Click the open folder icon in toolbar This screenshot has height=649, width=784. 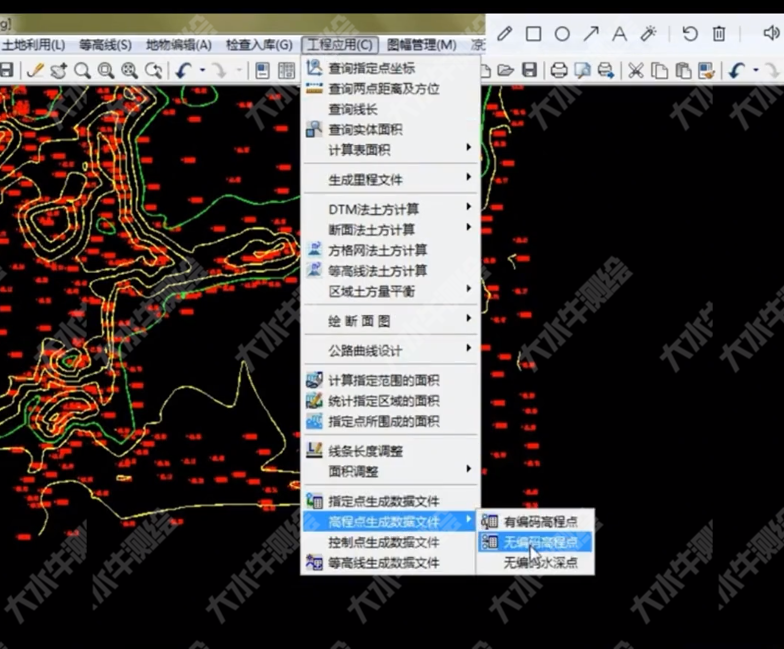[x=506, y=70]
